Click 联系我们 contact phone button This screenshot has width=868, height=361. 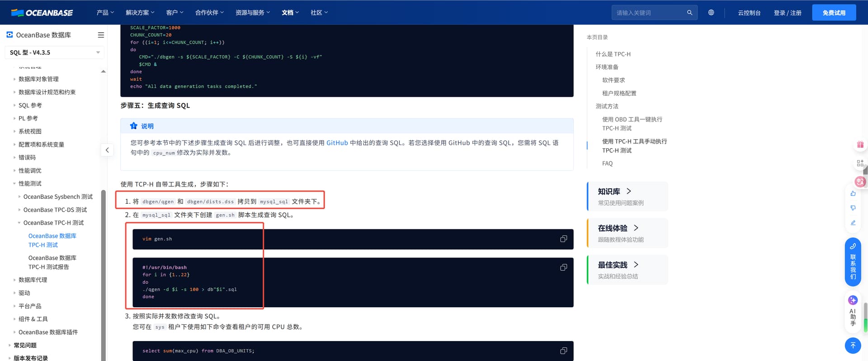853,262
